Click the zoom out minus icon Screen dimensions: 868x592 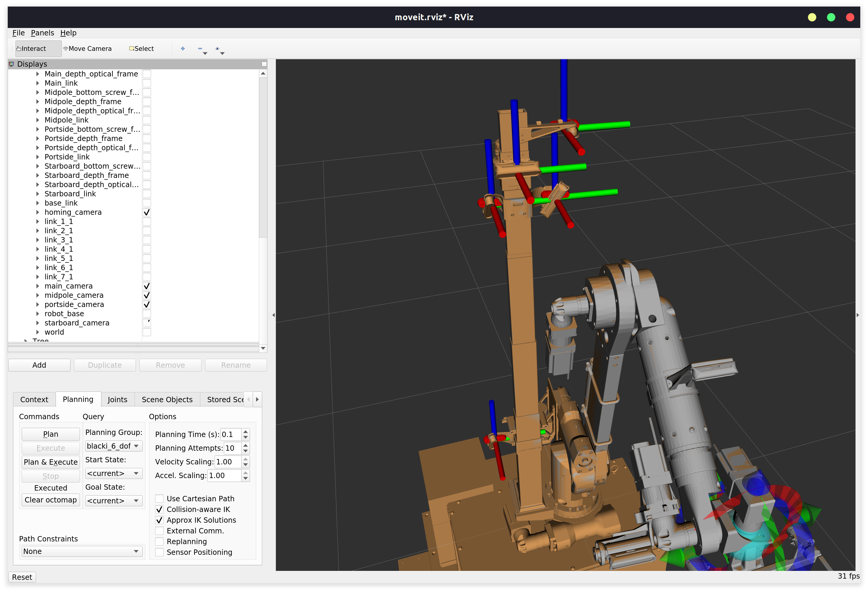pos(200,48)
